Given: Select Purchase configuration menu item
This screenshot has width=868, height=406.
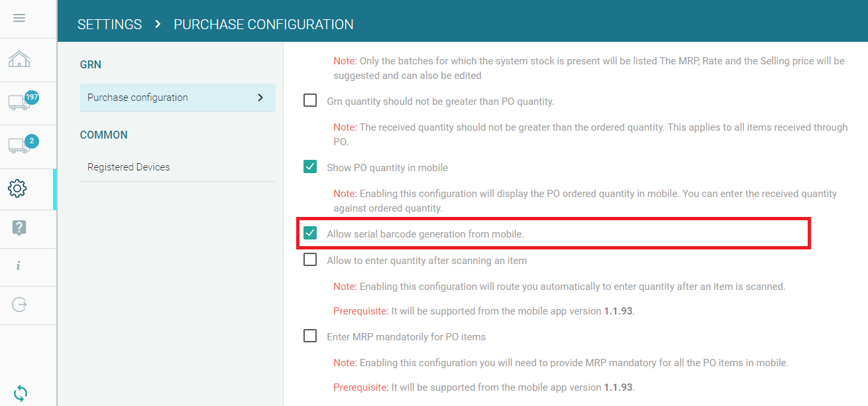Looking at the screenshot, I should pos(138,98).
